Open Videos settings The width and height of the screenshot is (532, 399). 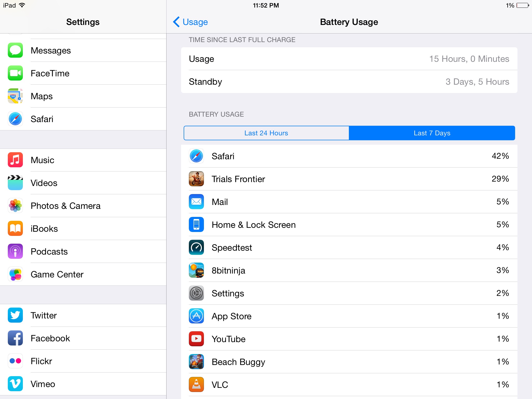[83, 183]
